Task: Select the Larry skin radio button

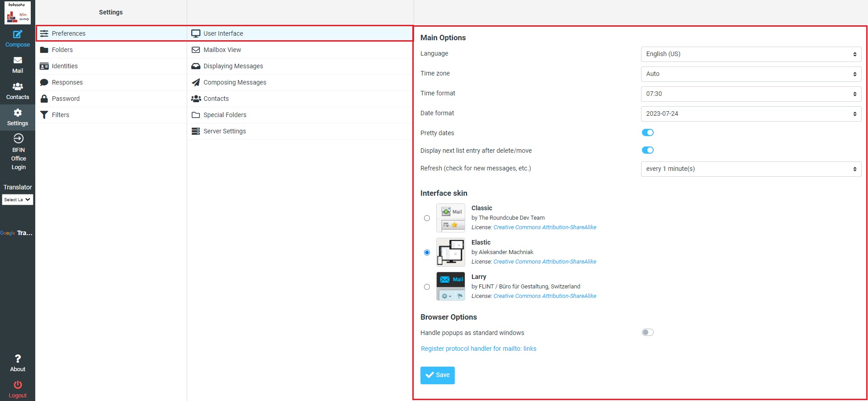Action: [427, 287]
